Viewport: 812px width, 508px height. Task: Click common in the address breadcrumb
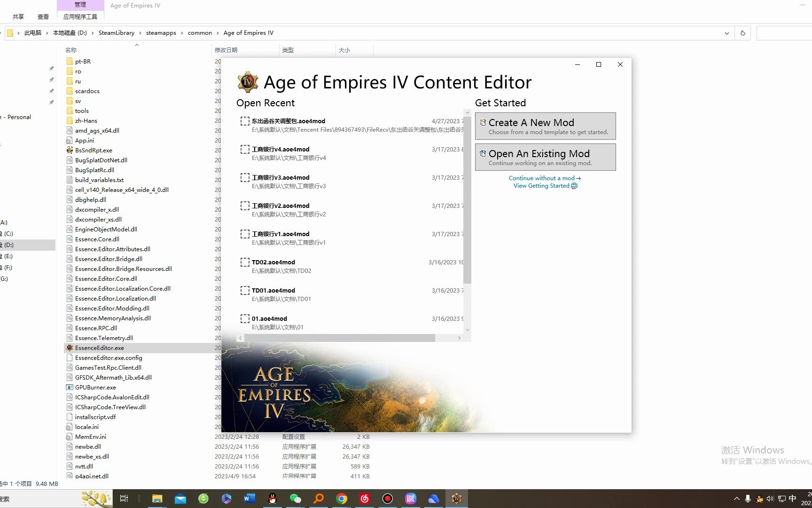point(200,33)
